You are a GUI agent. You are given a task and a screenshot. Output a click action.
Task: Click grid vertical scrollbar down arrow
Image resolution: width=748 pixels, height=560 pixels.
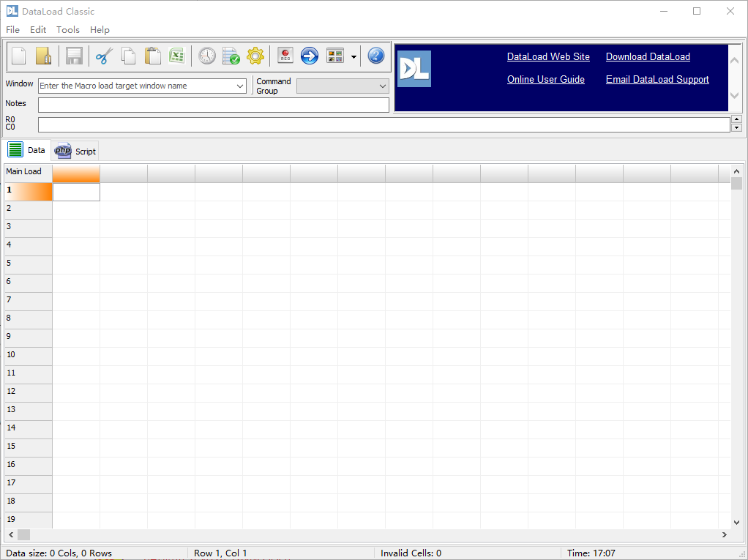pyautogui.click(x=736, y=523)
